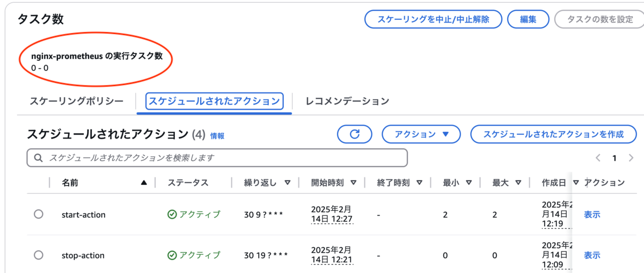The height and width of the screenshot is (273, 644).
Task: Click the 開始時刻 column sort arrow
Action: coord(353,183)
